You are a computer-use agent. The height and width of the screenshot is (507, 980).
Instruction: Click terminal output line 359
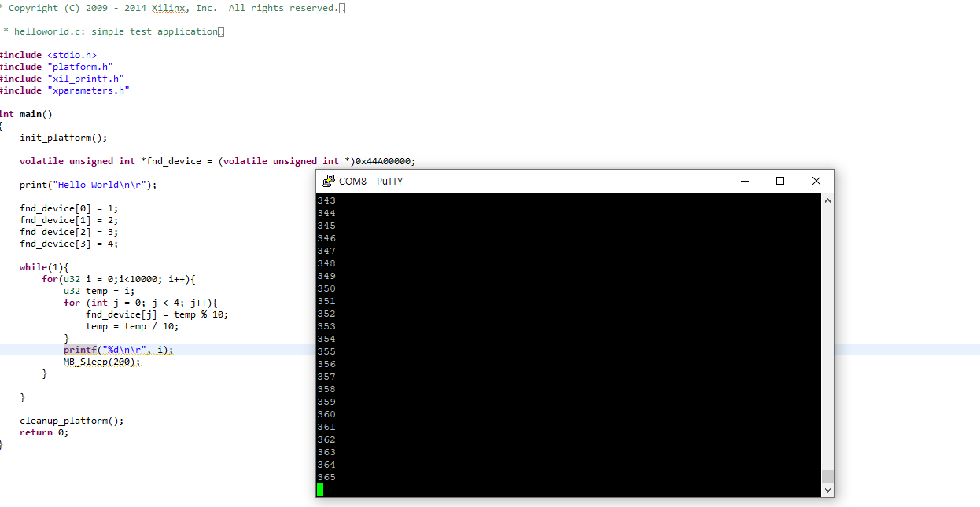click(326, 402)
